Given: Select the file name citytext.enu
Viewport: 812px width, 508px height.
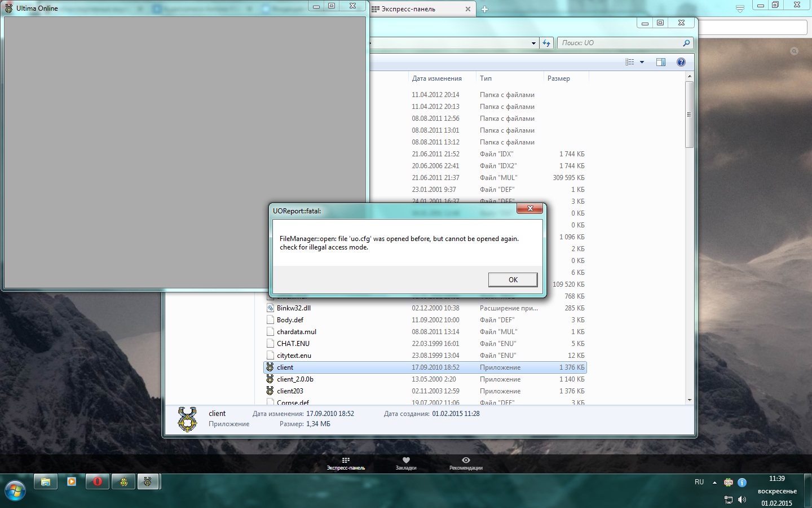Looking at the screenshot, I should (294, 356).
